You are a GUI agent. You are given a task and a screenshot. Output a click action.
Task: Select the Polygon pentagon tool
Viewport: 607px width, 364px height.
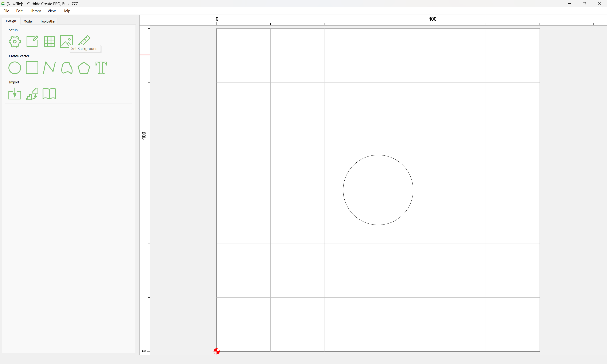84,68
